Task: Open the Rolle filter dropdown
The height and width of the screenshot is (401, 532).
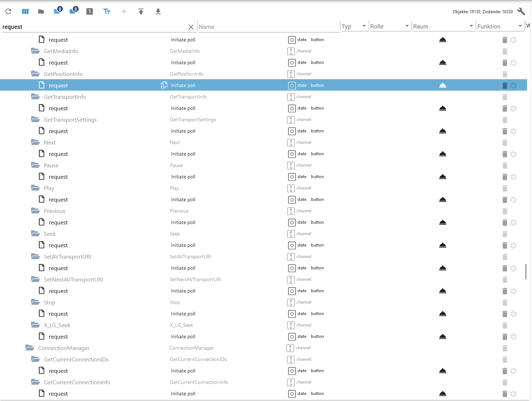Action: (390, 26)
